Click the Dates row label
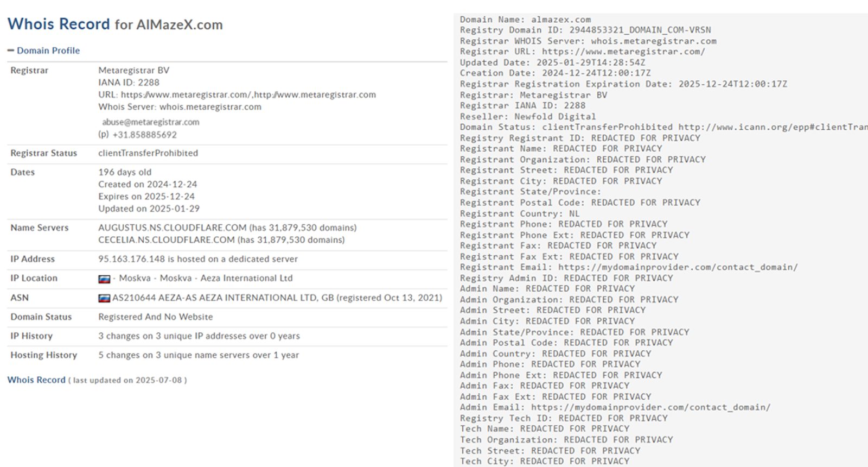The image size is (868, 467). (22, 172)
